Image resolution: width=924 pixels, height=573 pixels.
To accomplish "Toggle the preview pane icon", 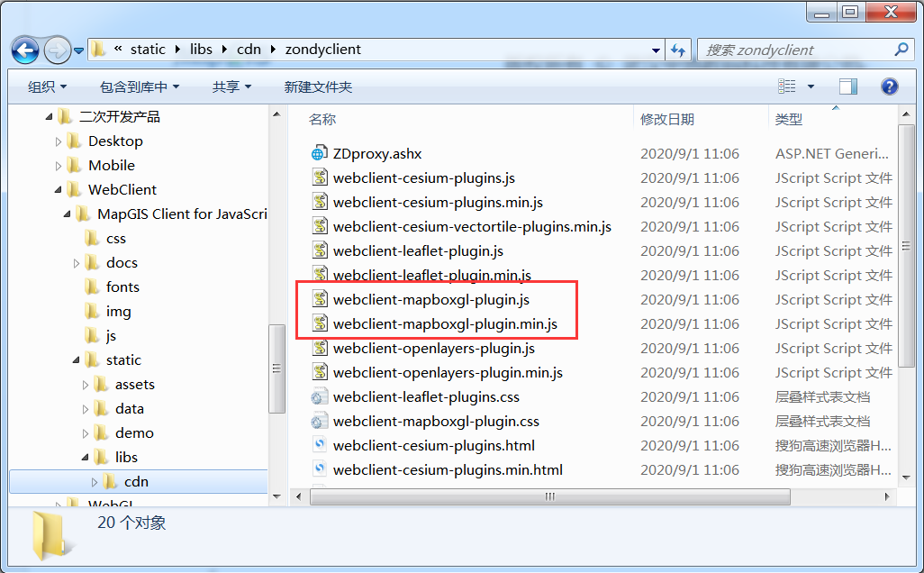I will pyautogui.click(x=848, y=86).
